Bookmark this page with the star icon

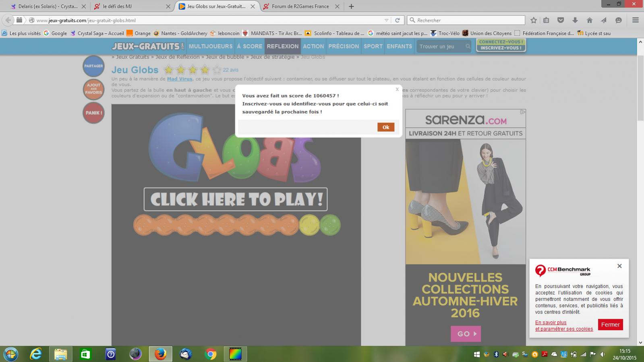[534, 20]
